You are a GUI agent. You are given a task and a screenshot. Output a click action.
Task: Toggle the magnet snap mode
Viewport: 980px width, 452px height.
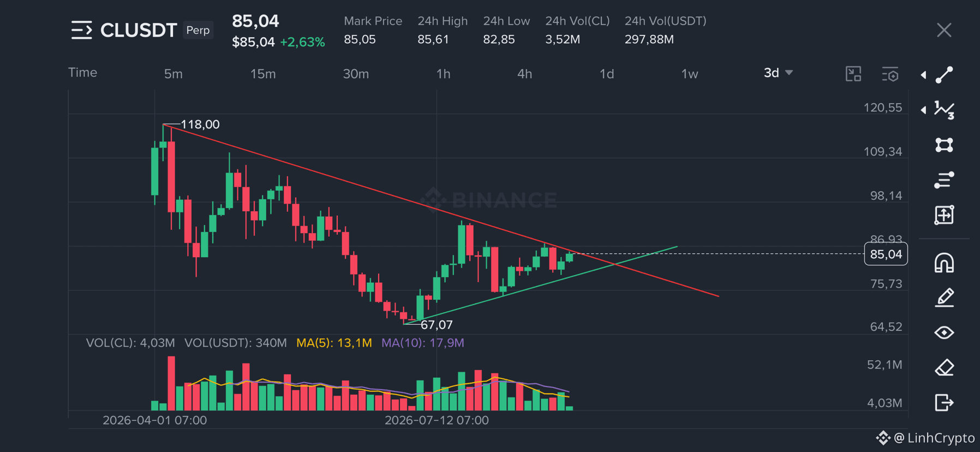click(x=945, y=263)
